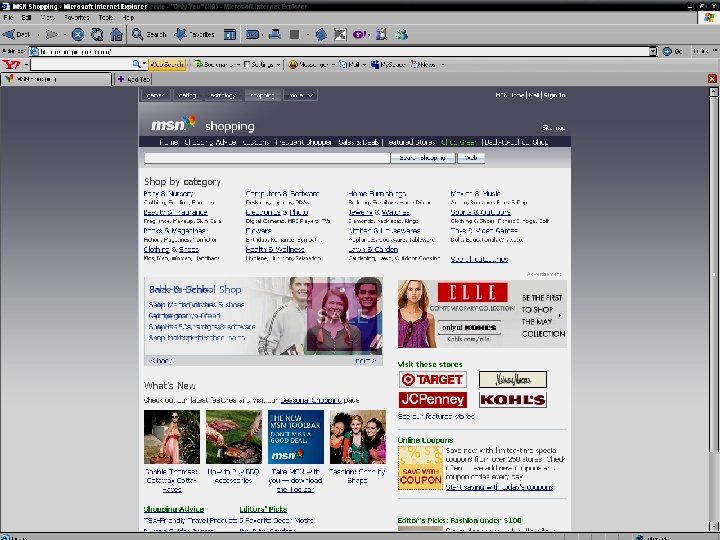Open the Frequent Shopper nav link

[304, 142]
